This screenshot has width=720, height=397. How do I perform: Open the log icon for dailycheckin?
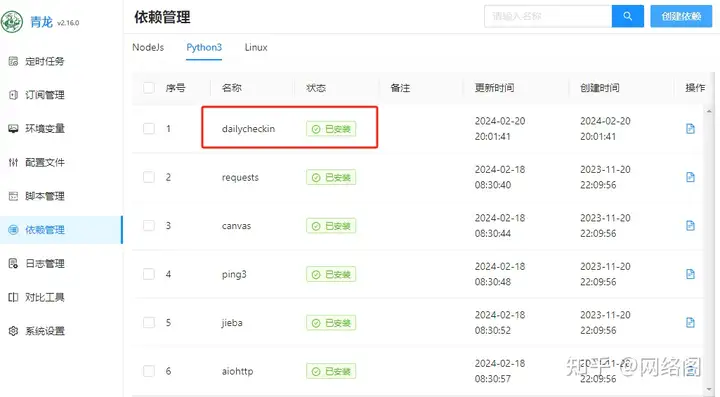(690, 129)
